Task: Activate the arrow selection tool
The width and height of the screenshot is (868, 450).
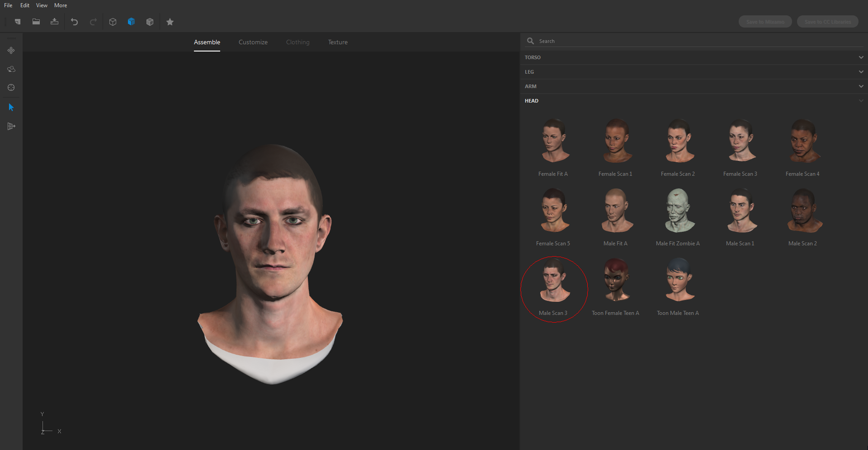Action: click(x=11, y=107)
